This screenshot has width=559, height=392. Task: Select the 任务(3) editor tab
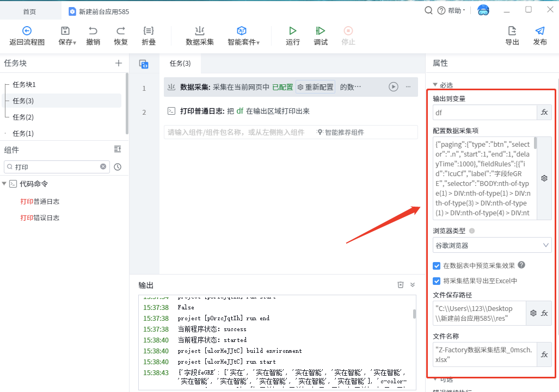pyautogui.click(x=180, y=64)
